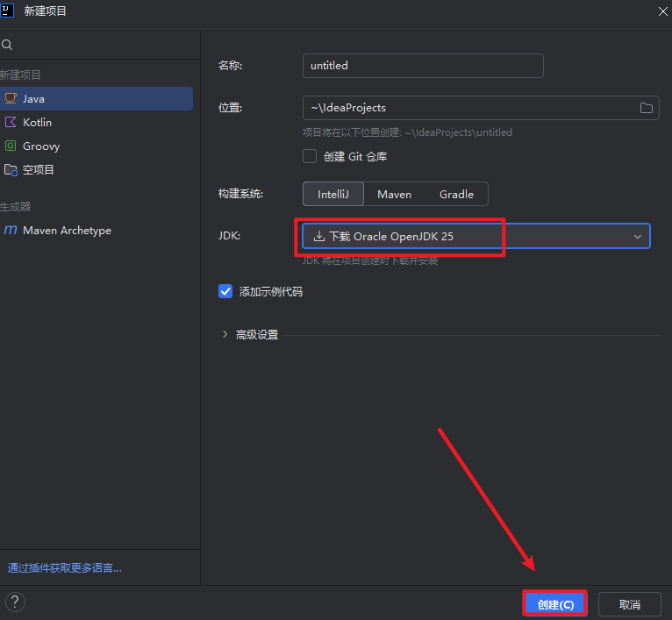Viewport: 672px width, 620px height.
Task: Click the Empty Project folder icon
Action: tap(11, 169)
